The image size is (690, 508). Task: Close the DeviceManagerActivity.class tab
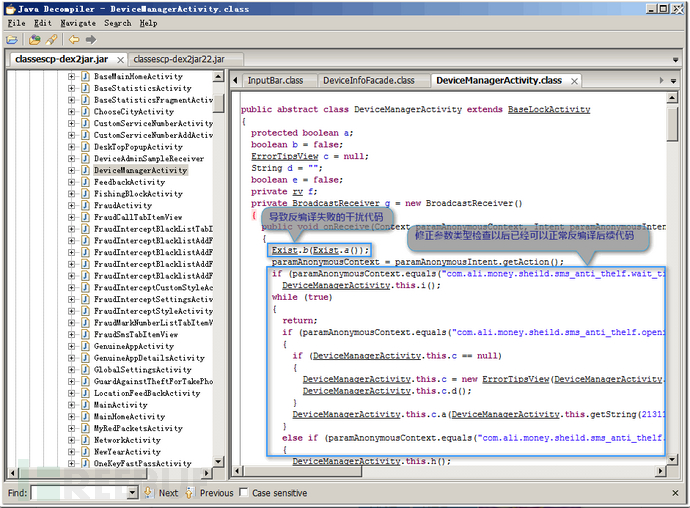point(572,80)
